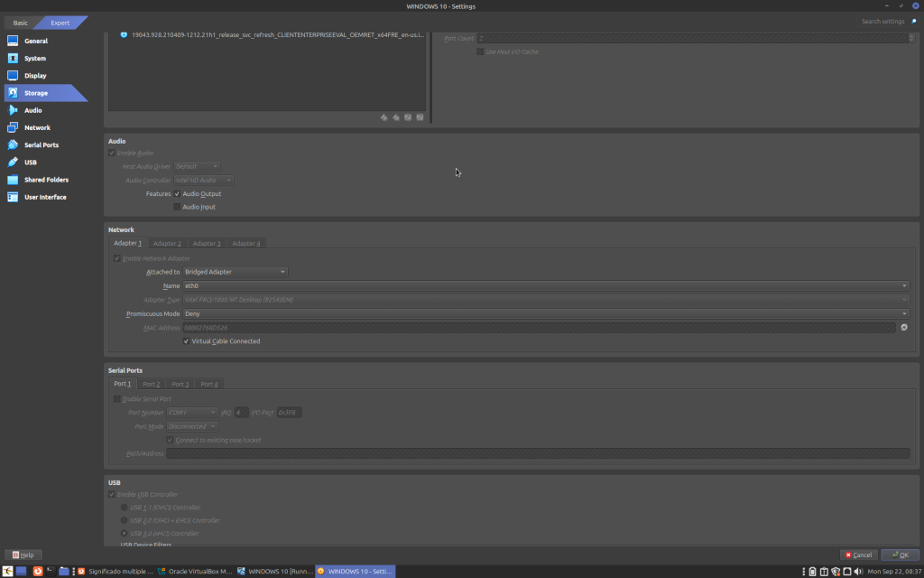
Task: Go to the USB settings category
Action: click(x=31, y=163)
